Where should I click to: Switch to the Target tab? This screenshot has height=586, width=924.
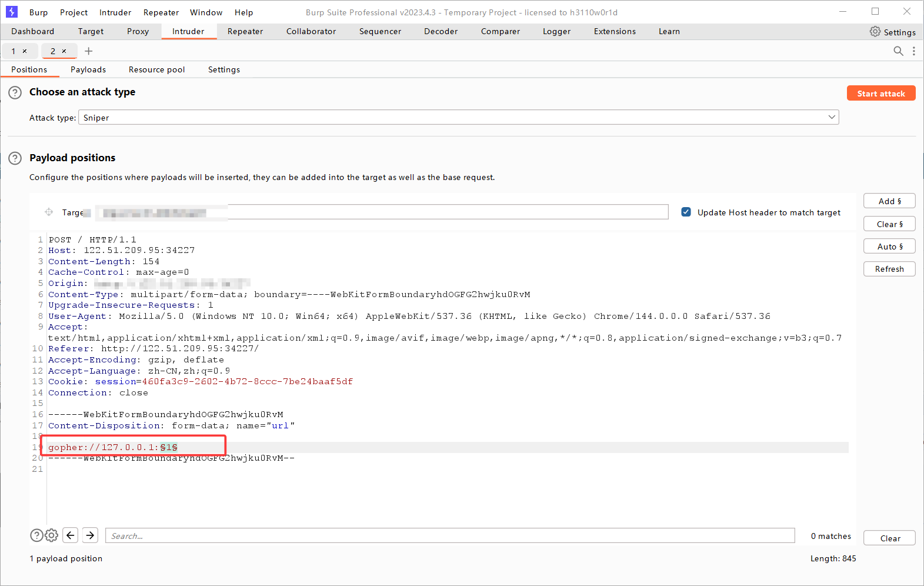(91, 32)
